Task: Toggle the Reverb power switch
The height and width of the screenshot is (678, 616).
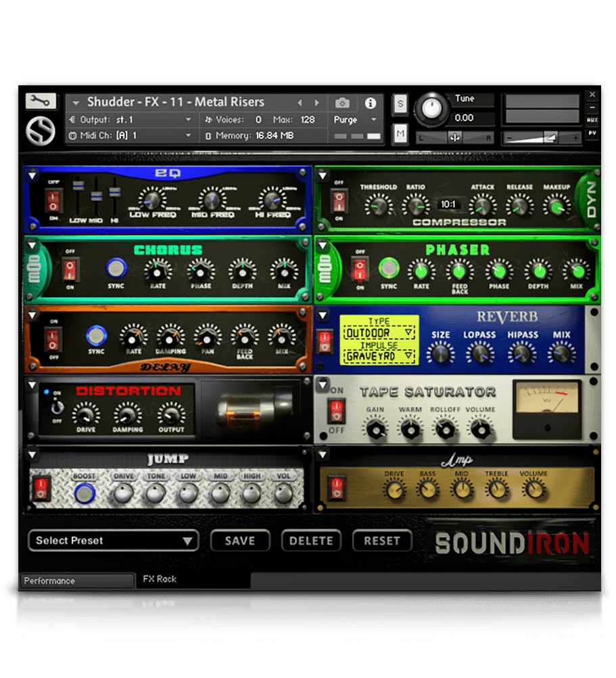Action: pyautogui.click(x=325, y=342)
